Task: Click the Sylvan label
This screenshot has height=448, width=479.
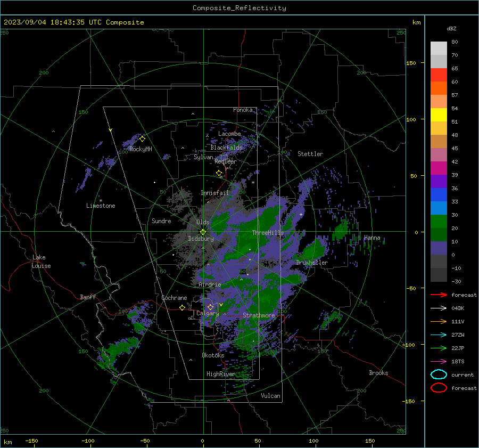Action: tap(203, 157)
